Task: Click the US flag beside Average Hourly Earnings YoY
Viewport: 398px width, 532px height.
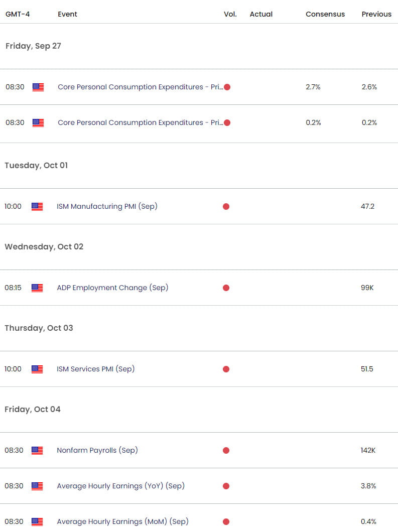Action: click(x=37, y=486)
